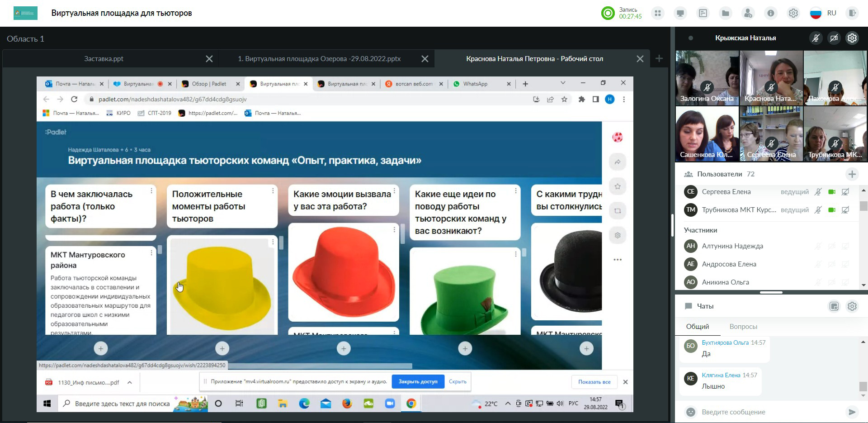Open the Chrome extensions puzzle icon
The width and height of the screenshot is (868, 423).
[581, 99]
